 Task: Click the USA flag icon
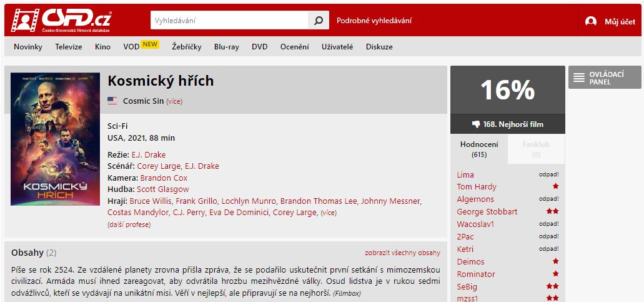pyautogui.click(x=112, y=101)
